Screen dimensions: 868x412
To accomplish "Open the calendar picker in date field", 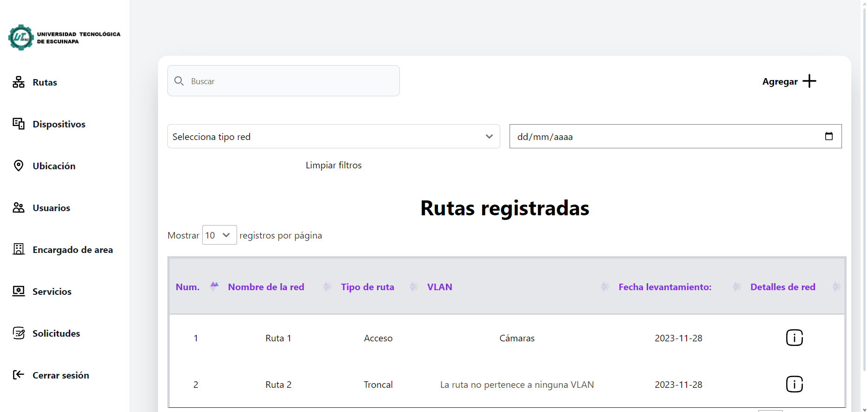I will tap(828, 136).
